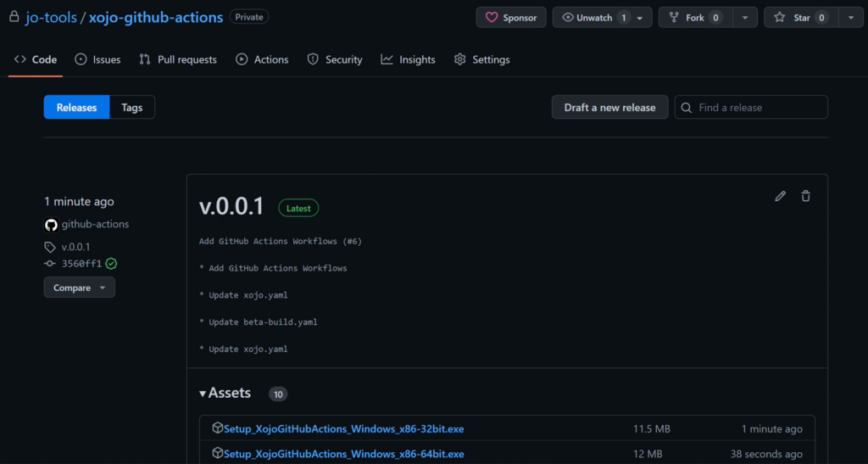Open the Actions tab
Image resolution: width=868 pixels, height=464 pixels.
262,59
